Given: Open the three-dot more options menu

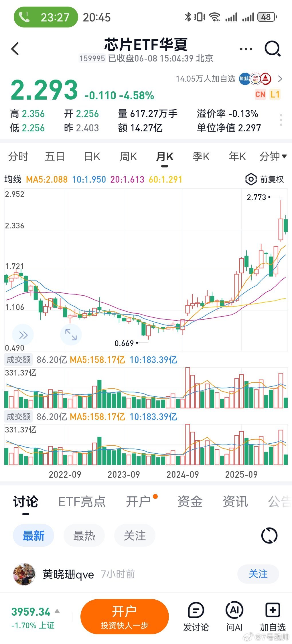Looking at the screenshot, I should click(x=246, y=49).
